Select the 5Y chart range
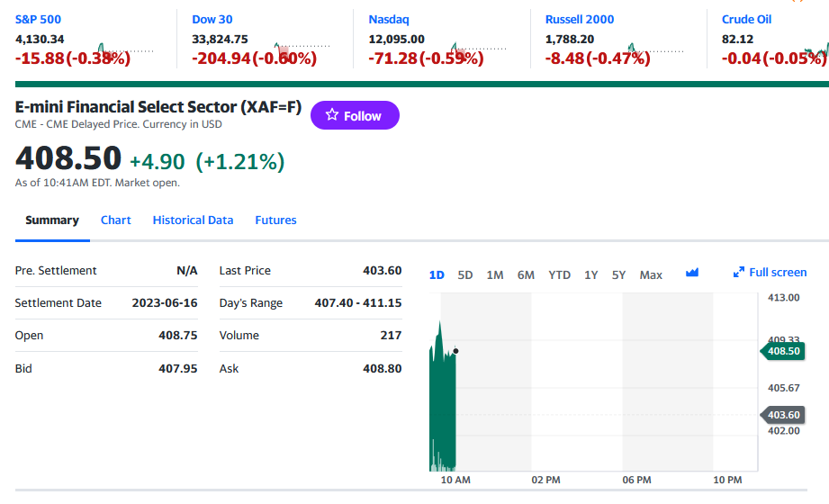This screenshot has height=504, width=829. (618, 275)
